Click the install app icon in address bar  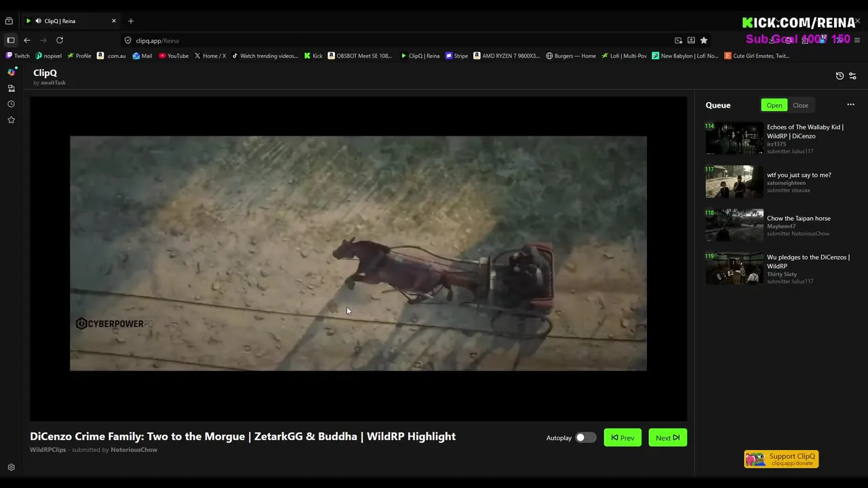pyautogui.click(x=691, y=41)
